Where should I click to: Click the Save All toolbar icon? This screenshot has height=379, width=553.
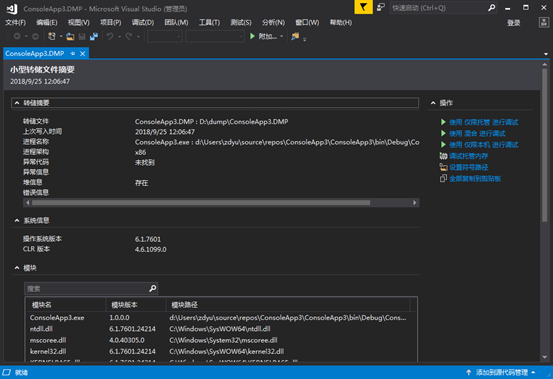(x=94, y=36)
